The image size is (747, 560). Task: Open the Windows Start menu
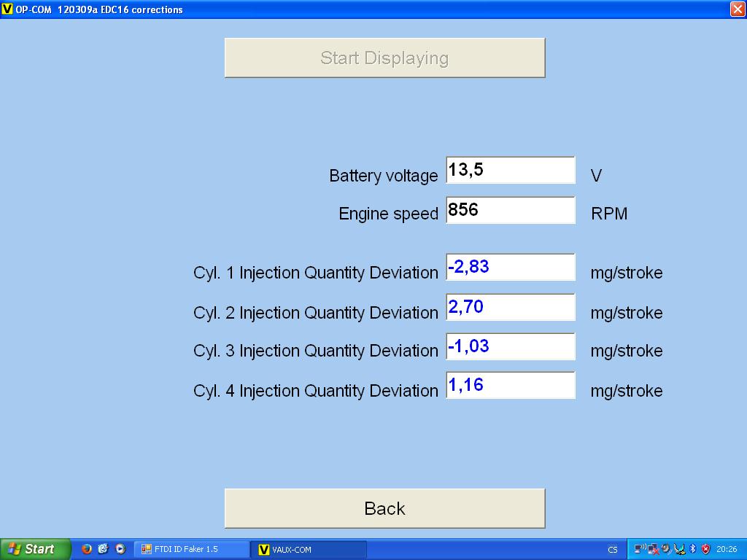point(35,549)
